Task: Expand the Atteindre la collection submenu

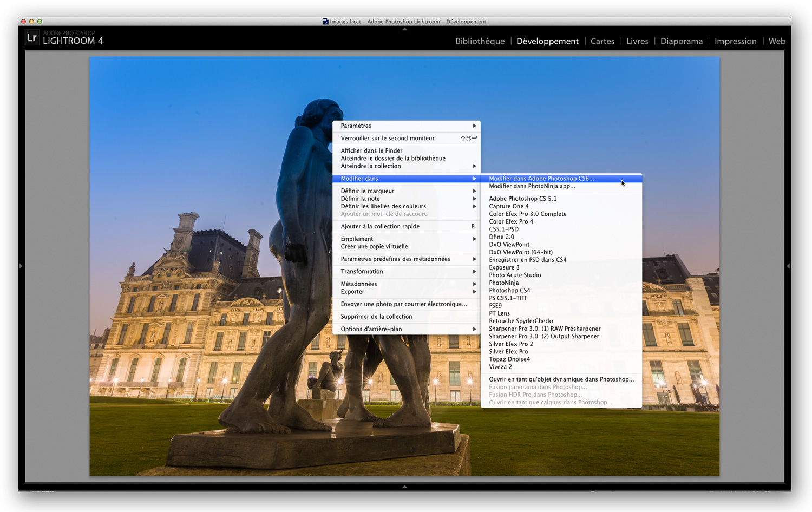Action: [x=407, y=166]
